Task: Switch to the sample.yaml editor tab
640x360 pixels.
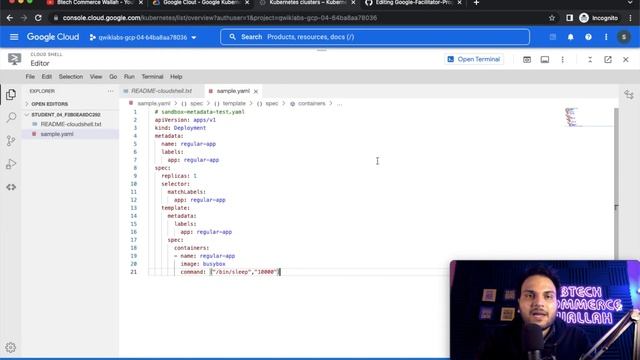Action: (x=233, y=91)
